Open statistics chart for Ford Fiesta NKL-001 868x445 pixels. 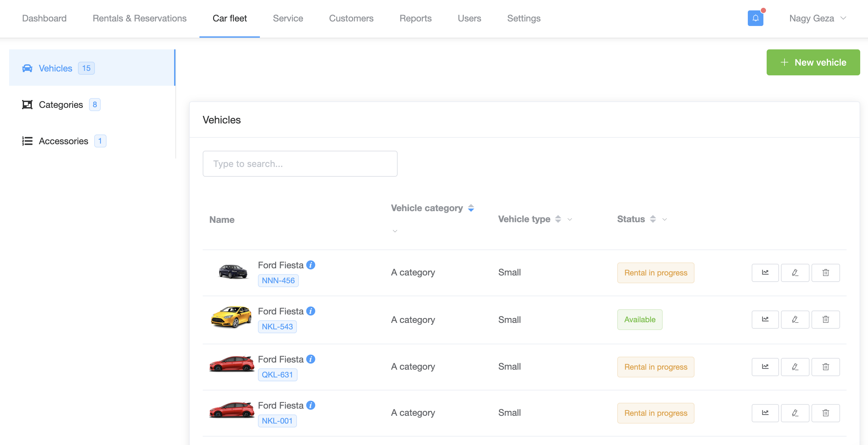point(765,413)
